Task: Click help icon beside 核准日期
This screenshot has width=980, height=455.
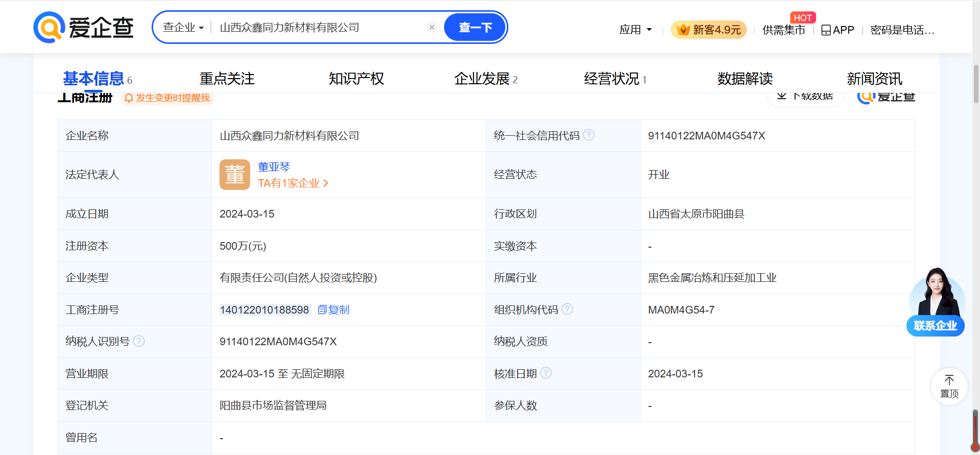Action: point(546,373)
